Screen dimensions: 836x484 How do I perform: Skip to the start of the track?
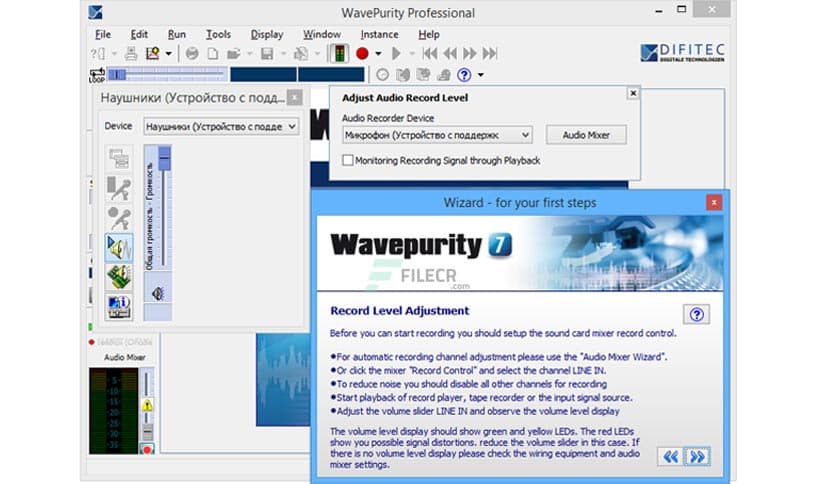pos(430,53)
